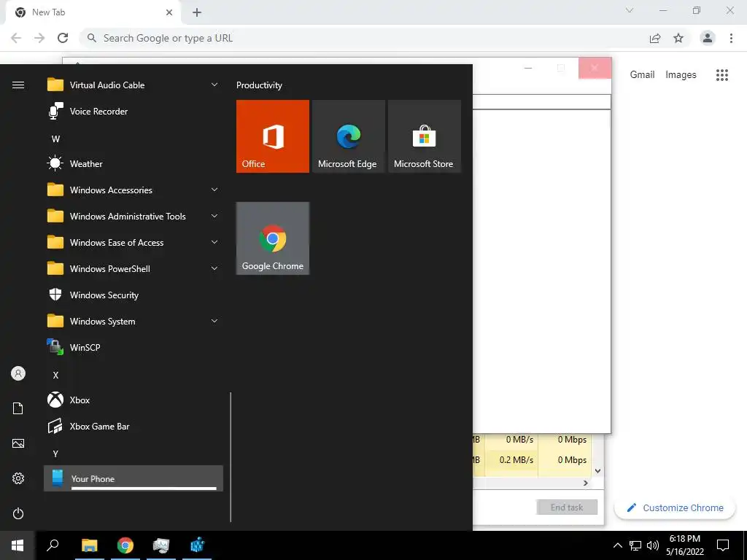Open Voice Recorder app
Screen dimensions: 747x560
[133, 112]
